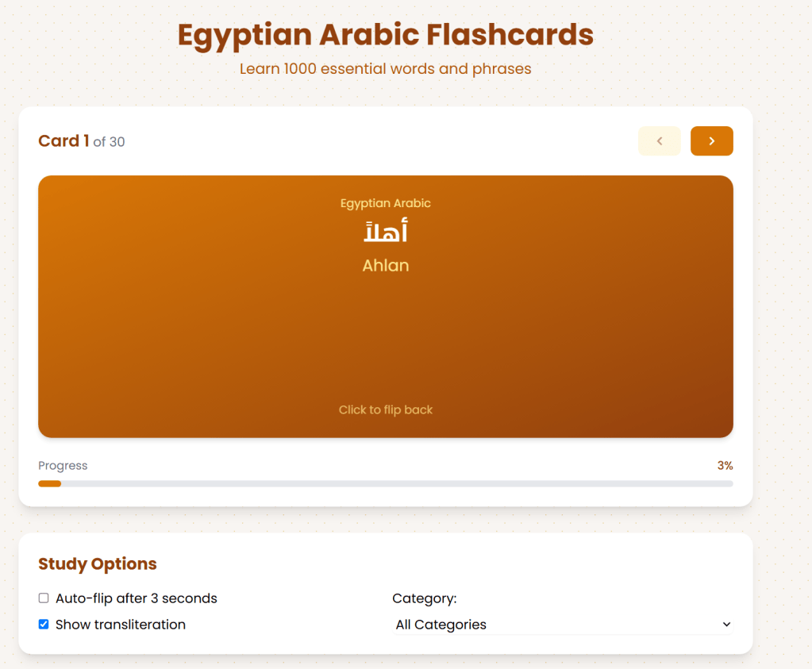Click the "Show transliteration" label text
Image resolution: width=812 pixels, height=669 pixels.
coord(120,625)
